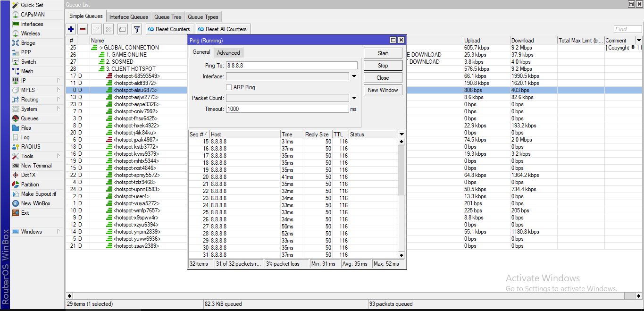Remove the selected queue with the minus icon

83,29
